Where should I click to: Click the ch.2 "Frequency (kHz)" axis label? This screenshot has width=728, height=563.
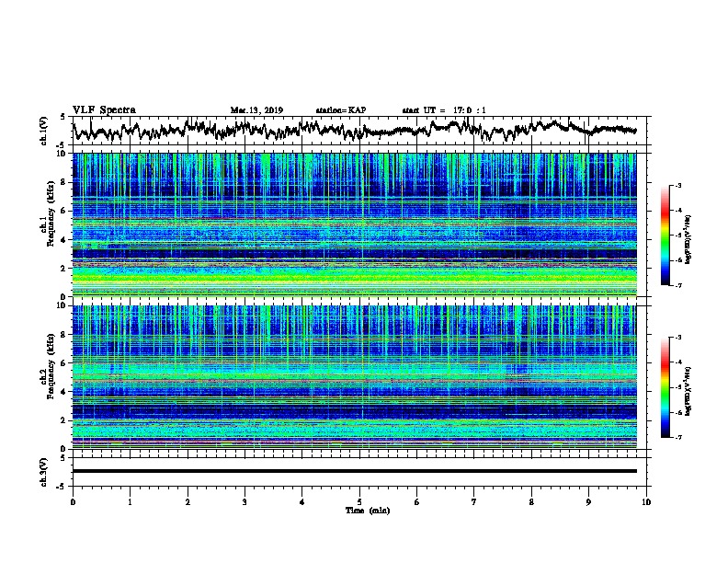[x=51, y=366]
